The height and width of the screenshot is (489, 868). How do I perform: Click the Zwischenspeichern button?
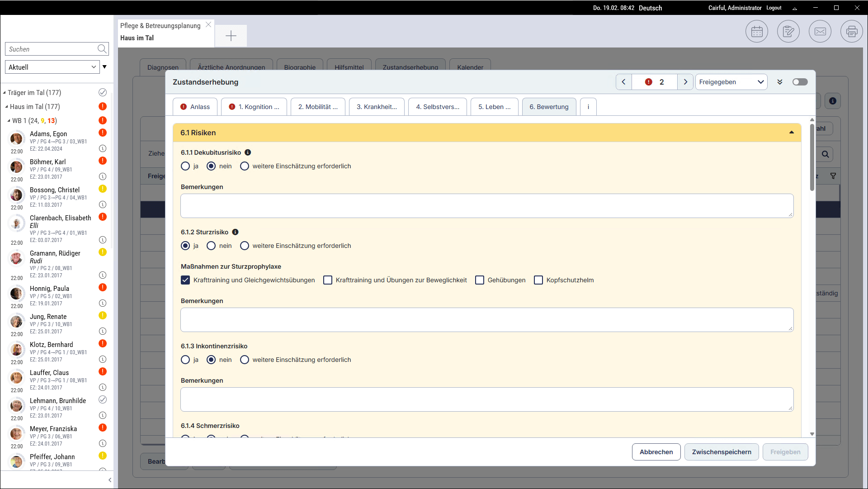(x=722, y=452)
